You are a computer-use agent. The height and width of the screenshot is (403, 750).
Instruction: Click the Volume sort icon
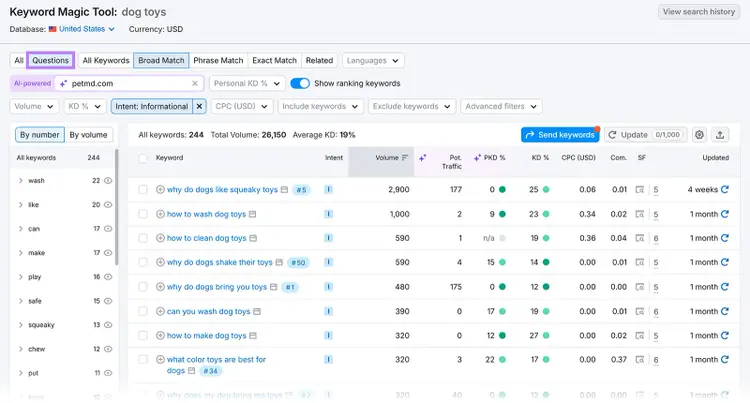405,157
